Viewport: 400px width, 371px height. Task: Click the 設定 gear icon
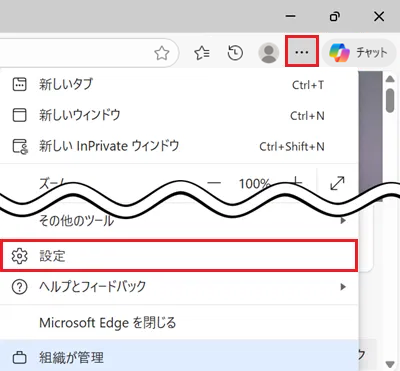tap(19, 256)
